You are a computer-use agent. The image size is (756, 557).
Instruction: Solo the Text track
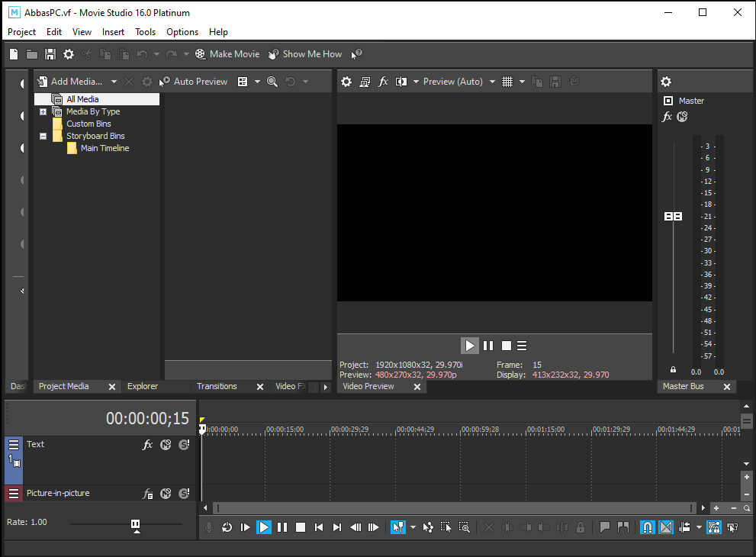pos(184,445)
